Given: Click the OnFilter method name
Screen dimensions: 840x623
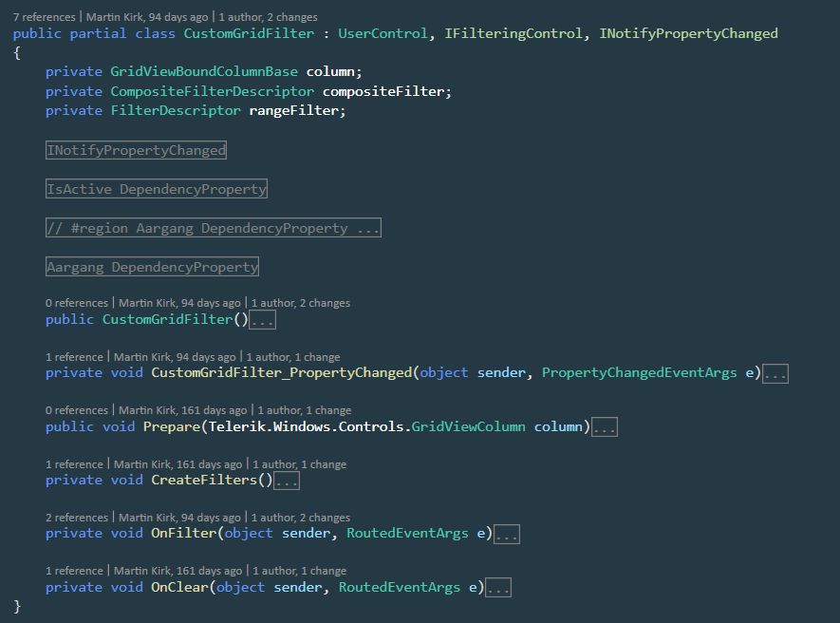Looking at the screenshot, I should (184, 534).
